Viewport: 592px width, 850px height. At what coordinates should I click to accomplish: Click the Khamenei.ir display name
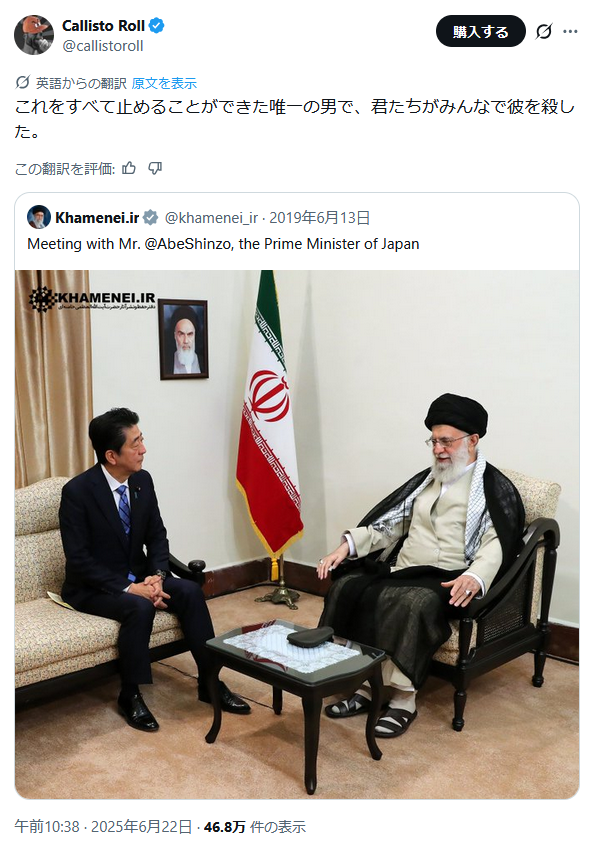[x=97, y=218]
